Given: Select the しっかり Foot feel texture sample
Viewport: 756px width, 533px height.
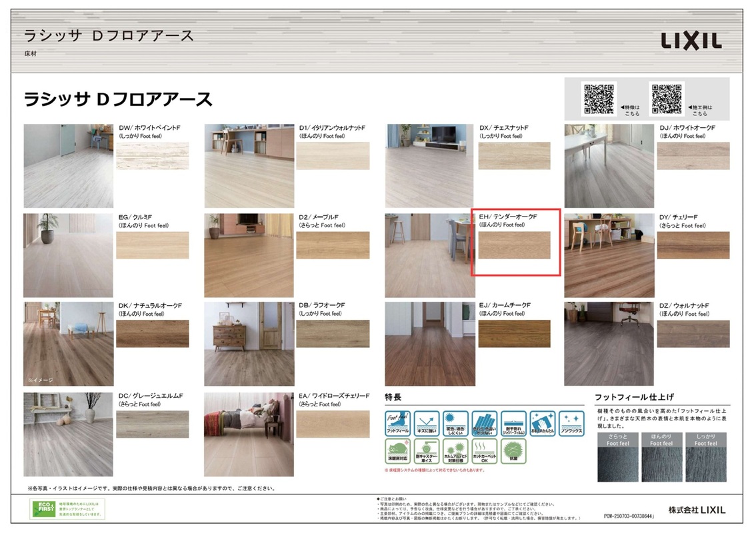Looking at the screenshot, I should (x=706, y=464).
